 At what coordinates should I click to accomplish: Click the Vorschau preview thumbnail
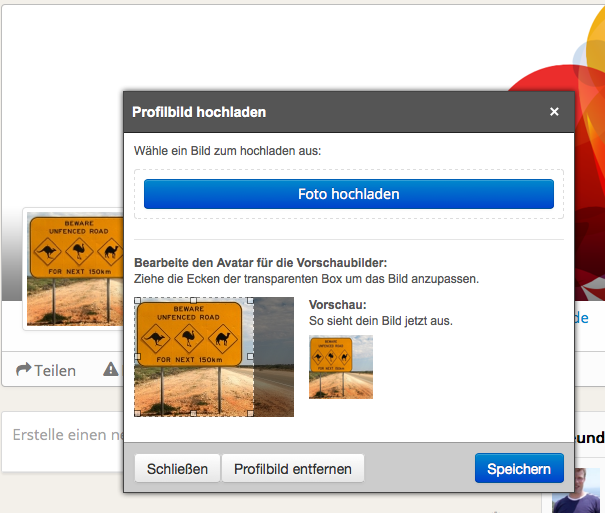click(341, 367)
